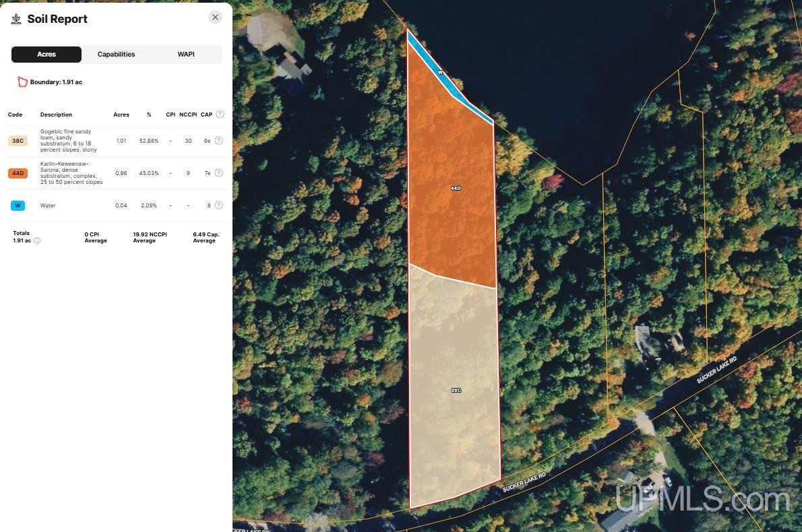
Task: Open help icon for Gogebic fine sandy loam
Action: tap(218, 140)
